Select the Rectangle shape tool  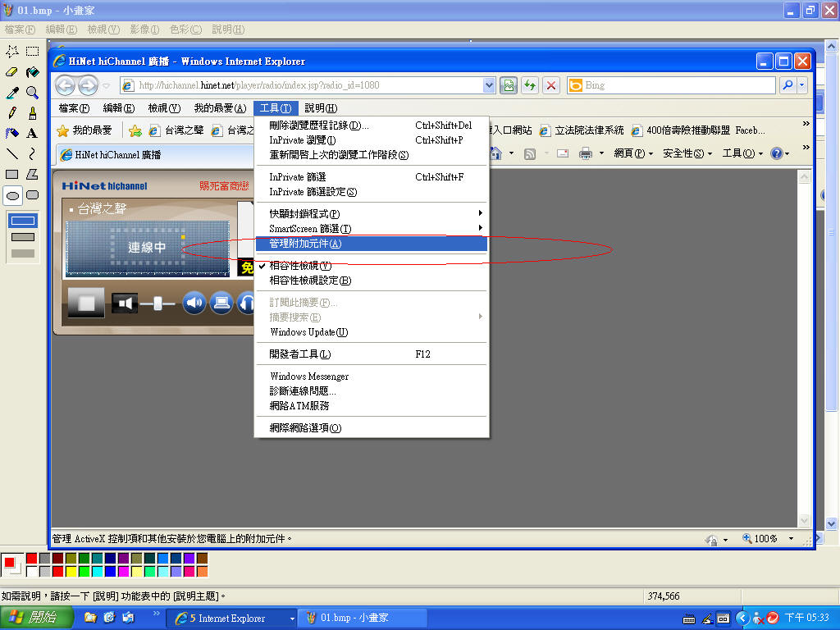(x=12, y=175)
